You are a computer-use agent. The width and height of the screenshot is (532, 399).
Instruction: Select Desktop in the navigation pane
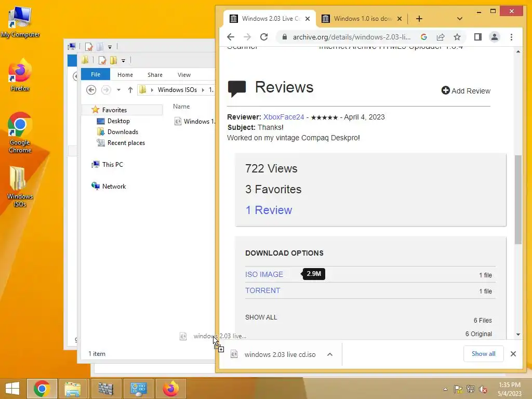(x=118, y=121)
